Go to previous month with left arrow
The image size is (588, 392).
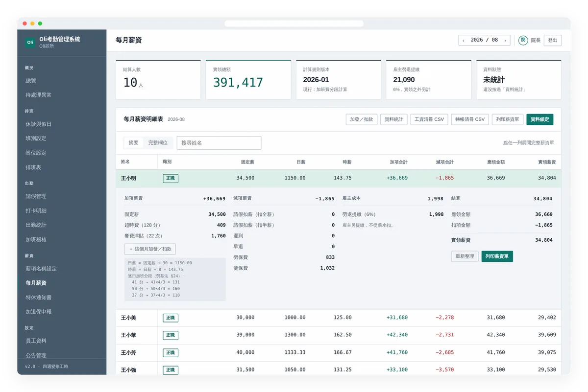point(464,41)
